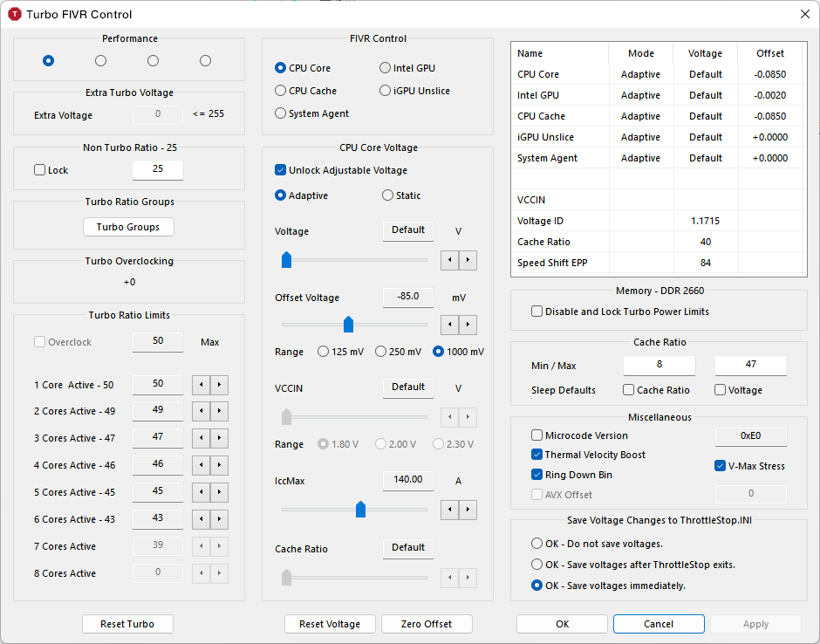The height and width of the screenshot is (644, 820).
Task: Click IccMax value field 140.00
Action: 408,480
